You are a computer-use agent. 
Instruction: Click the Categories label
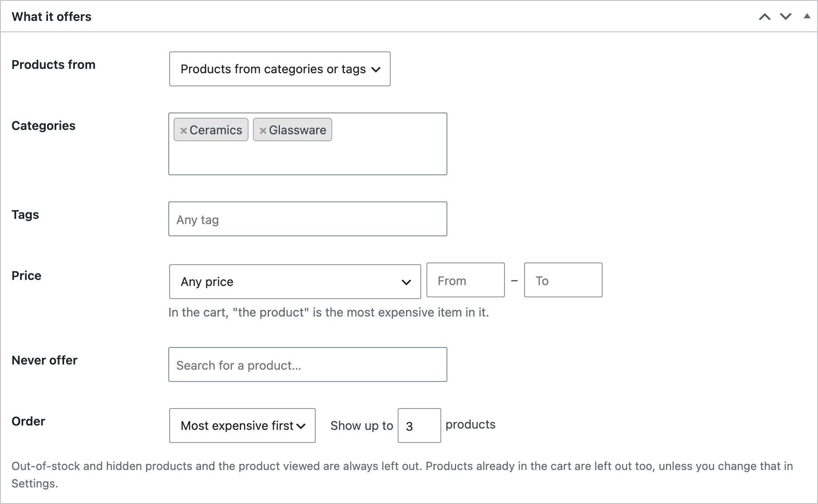43,126
